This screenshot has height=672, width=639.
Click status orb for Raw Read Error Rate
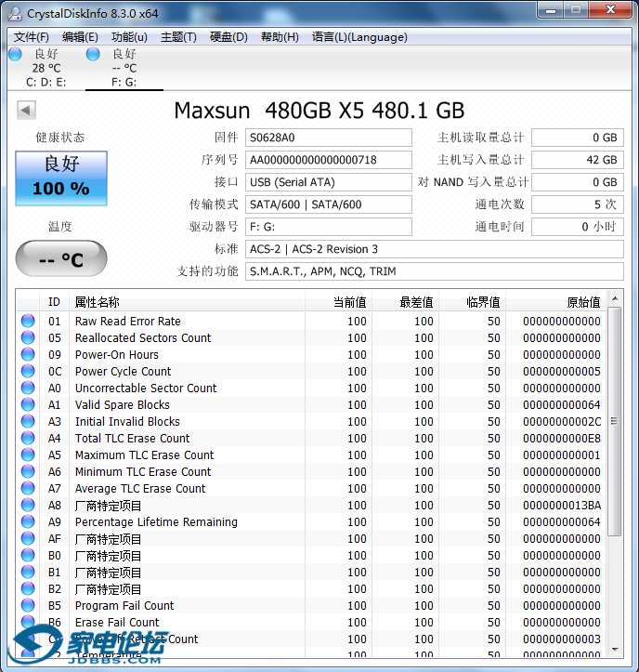pos(28,321)
